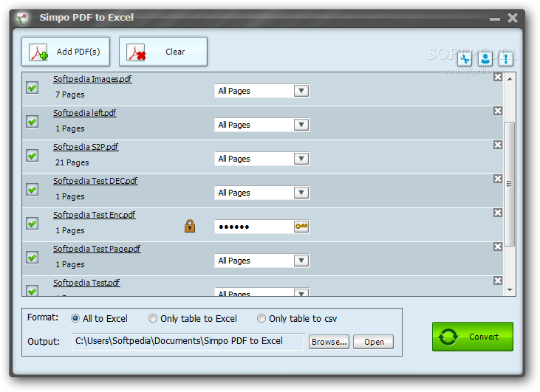Remove Softpedia Test DEC.pdf with its X icon

click(x=498, y=179)
